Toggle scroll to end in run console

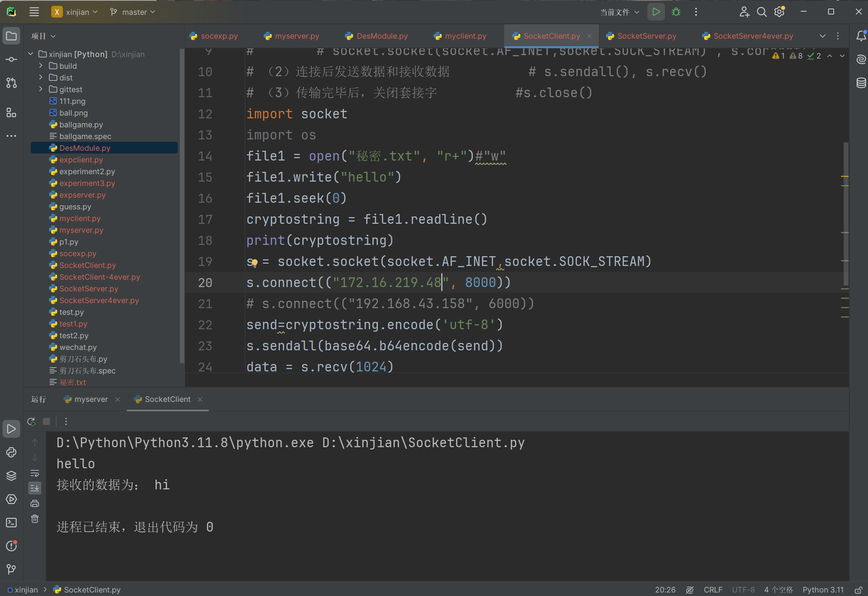[35, 488]
